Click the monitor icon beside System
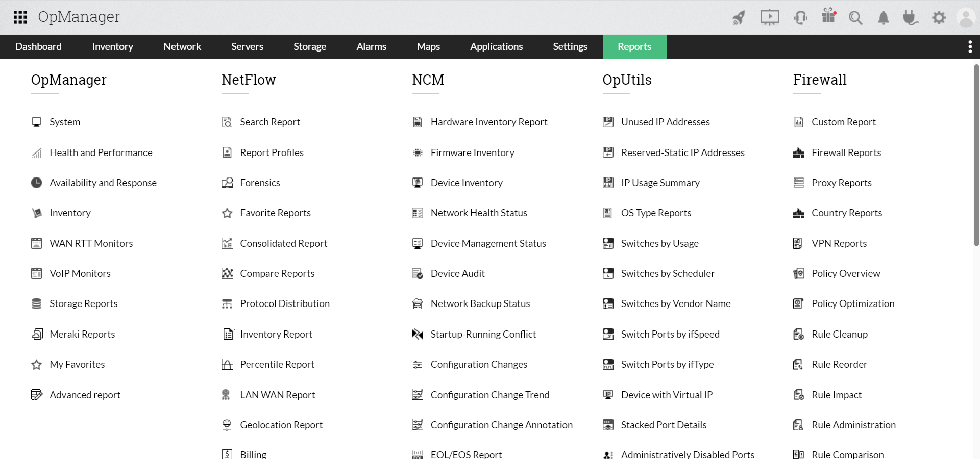The height and width of the screenshot is (459, 980). pyautogui.click(x=36, y=122)
